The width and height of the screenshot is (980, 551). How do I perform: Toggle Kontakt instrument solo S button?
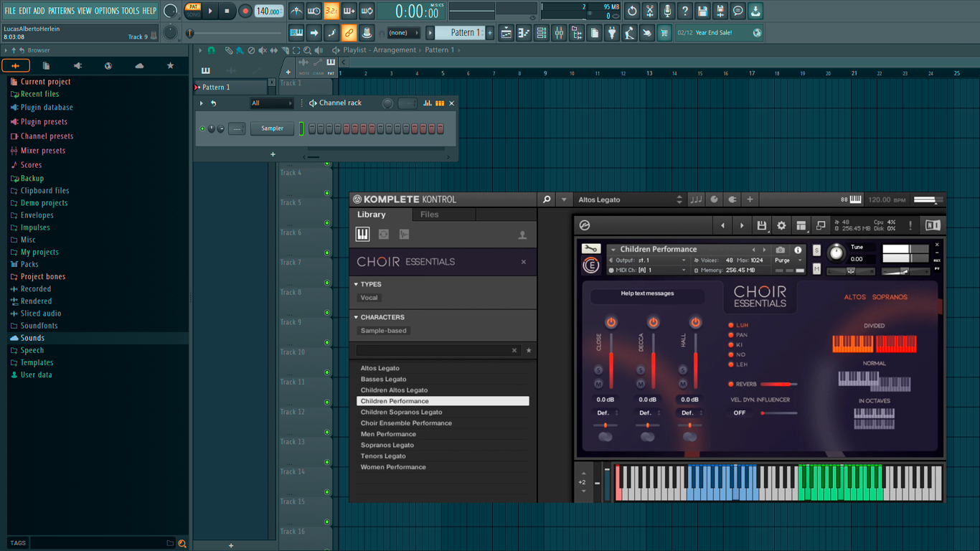tap(816, 250)
